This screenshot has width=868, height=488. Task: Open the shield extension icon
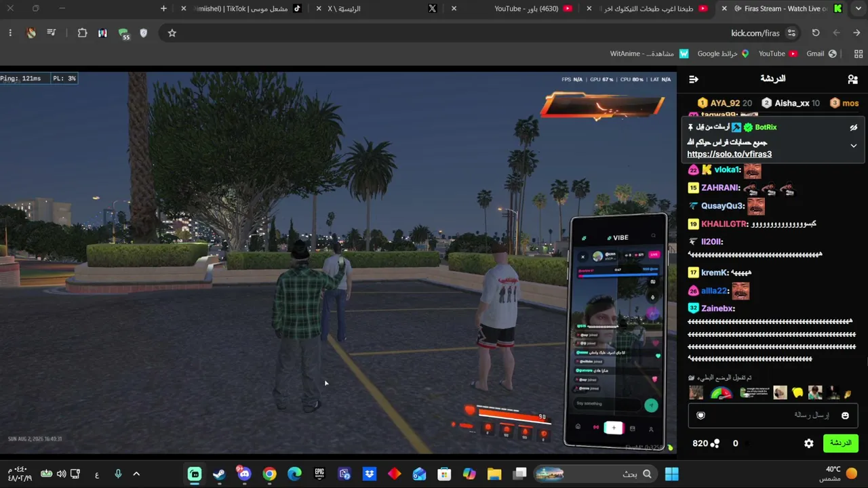(x=143, y=33)
